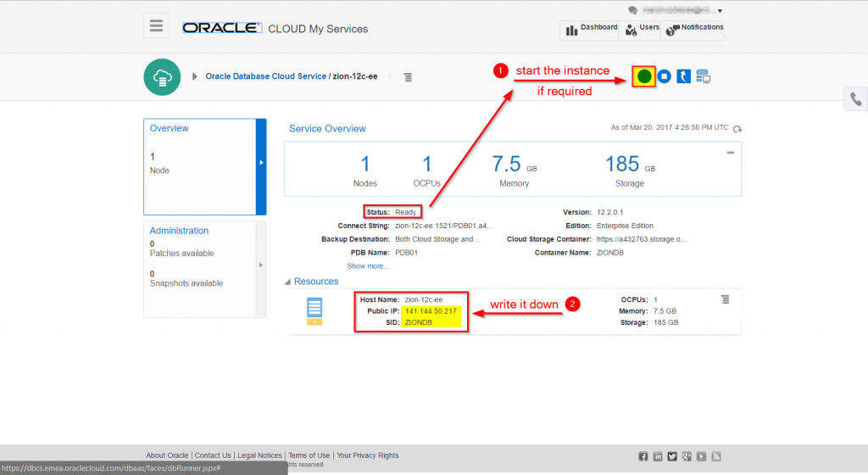Expand the Administration tile arrow
The image size is (868, 475).
point(261,265)
